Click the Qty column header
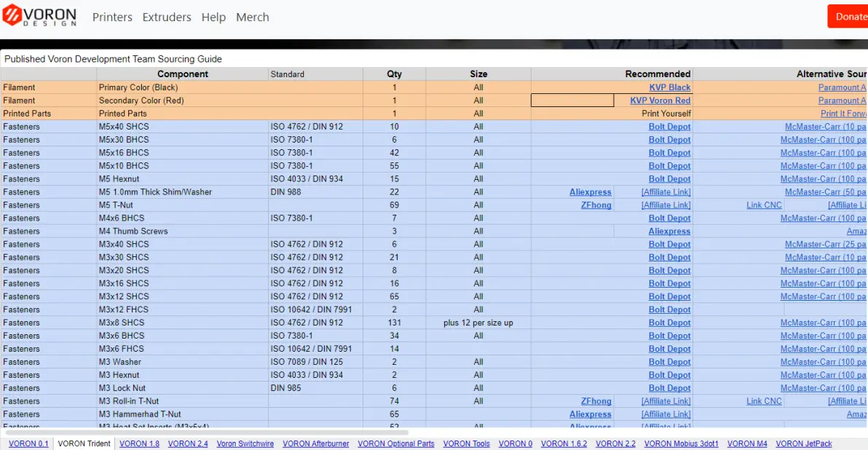This screenshot has height=450, width=868. click(x=394, y=74)
